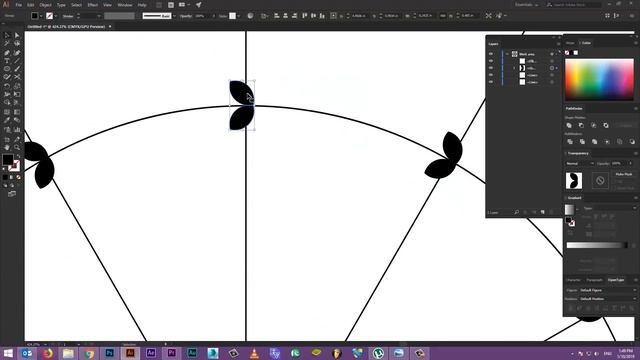The height and width of the screenshot is (360, 640).
Task: Click the transparency object thumbnail
Action: pyautogui.click(x=573, y=180)
